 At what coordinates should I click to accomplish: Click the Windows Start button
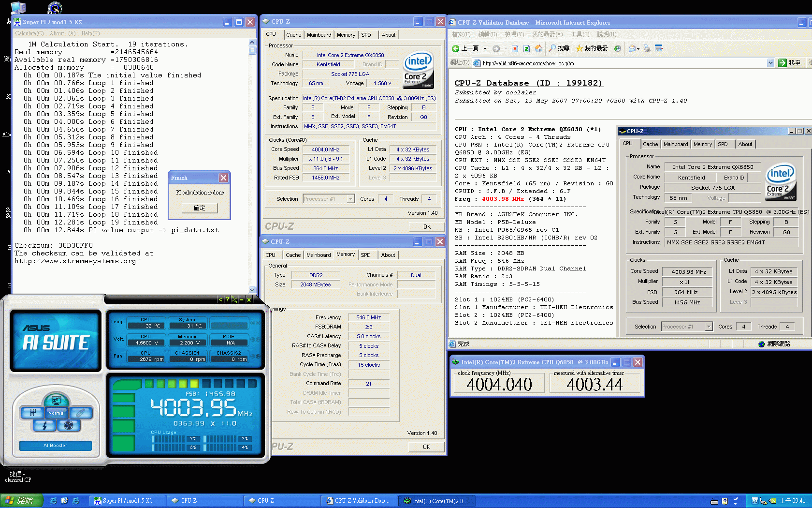click(22, 501)
